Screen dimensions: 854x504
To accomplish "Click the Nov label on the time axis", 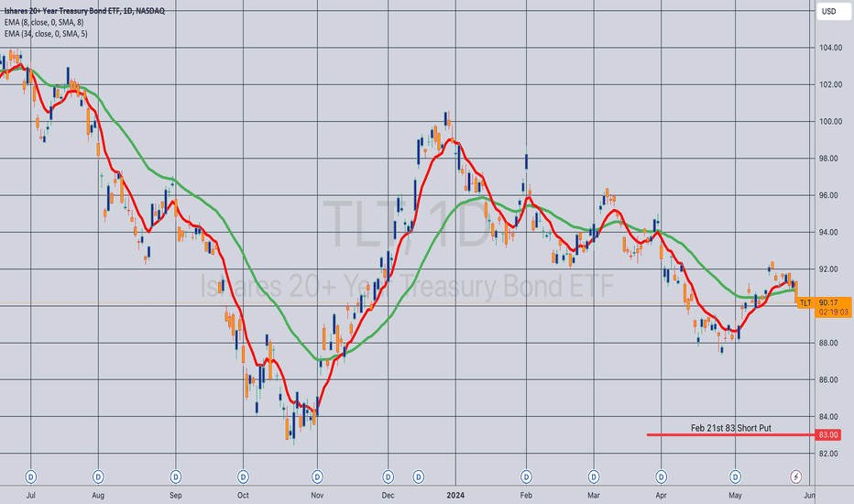I will tap(317, 495).
